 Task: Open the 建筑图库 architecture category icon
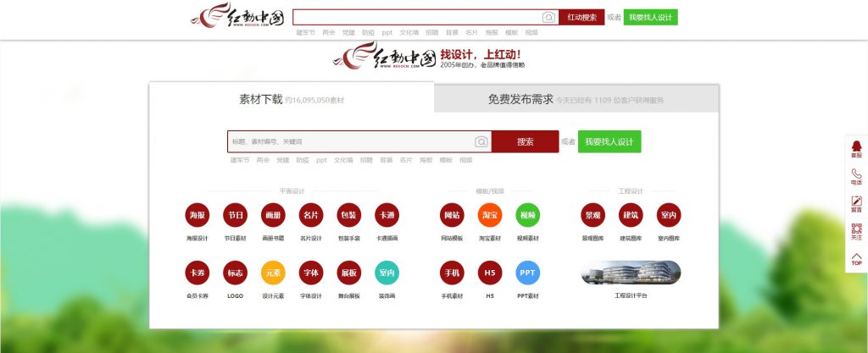click(631, 216)
